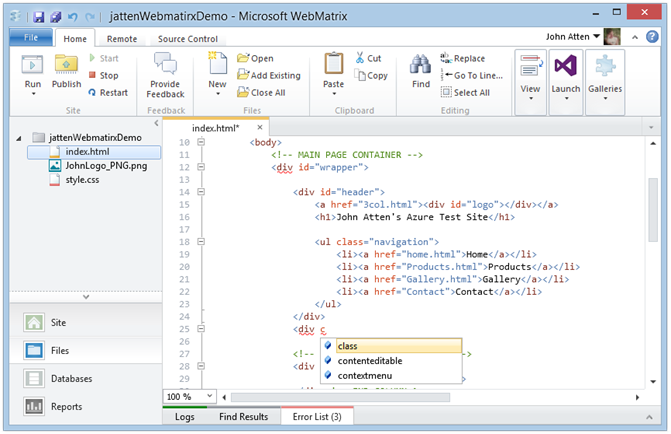Restart the site
This screenshot has width=671, height=434.
108,92
